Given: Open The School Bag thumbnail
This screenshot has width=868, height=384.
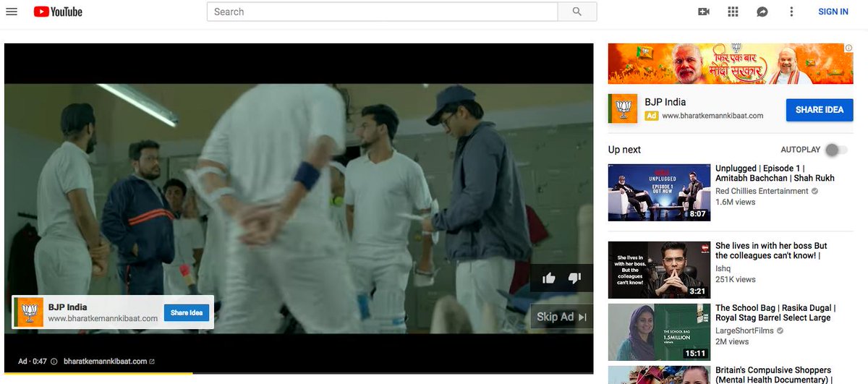Looking at the screenshot, I should point(659,332).
